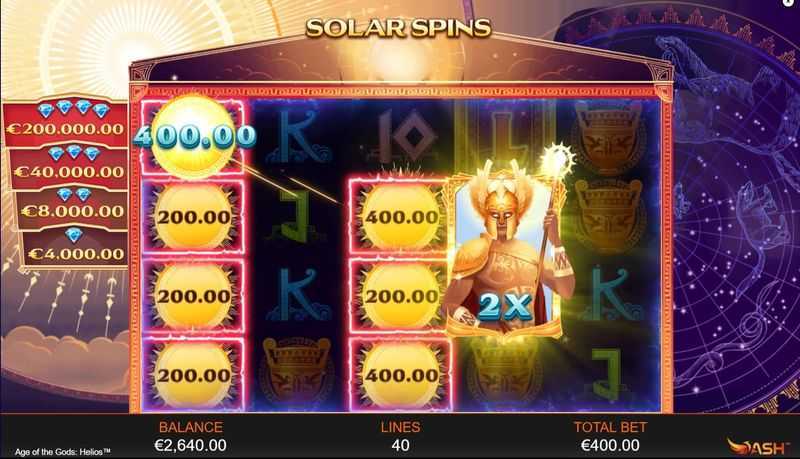
Task: Click the Balance €2,640.00 display
Action: [x=190, y=437]
